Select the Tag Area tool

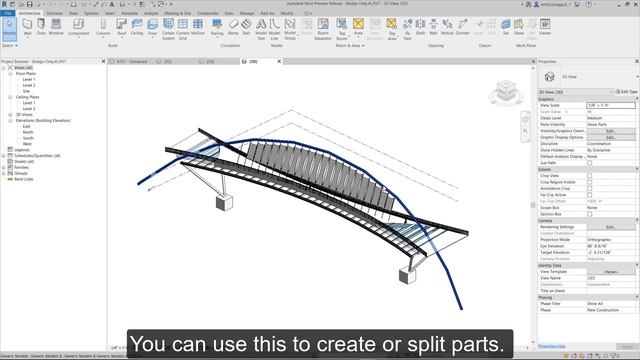392,29
